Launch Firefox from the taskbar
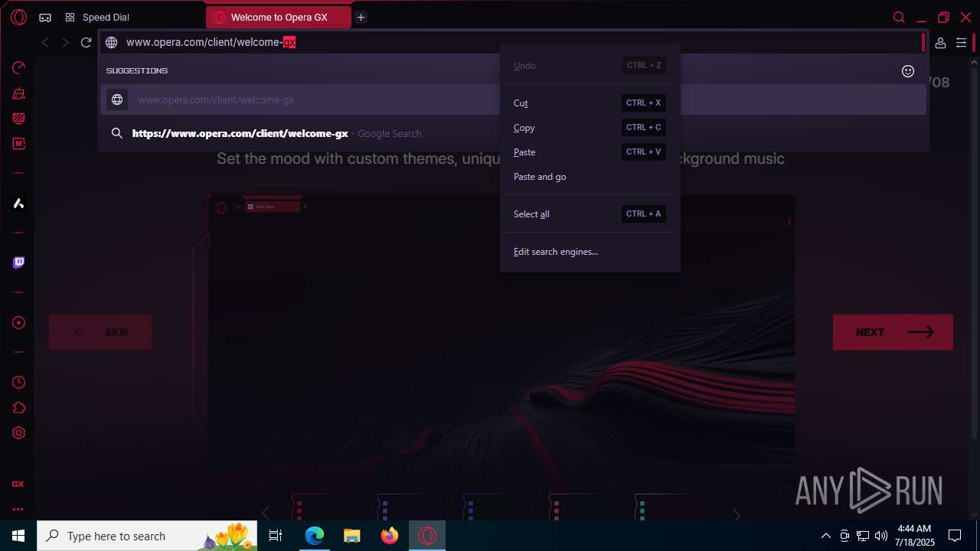Screen dimensions: 980x551 [390, 536]
